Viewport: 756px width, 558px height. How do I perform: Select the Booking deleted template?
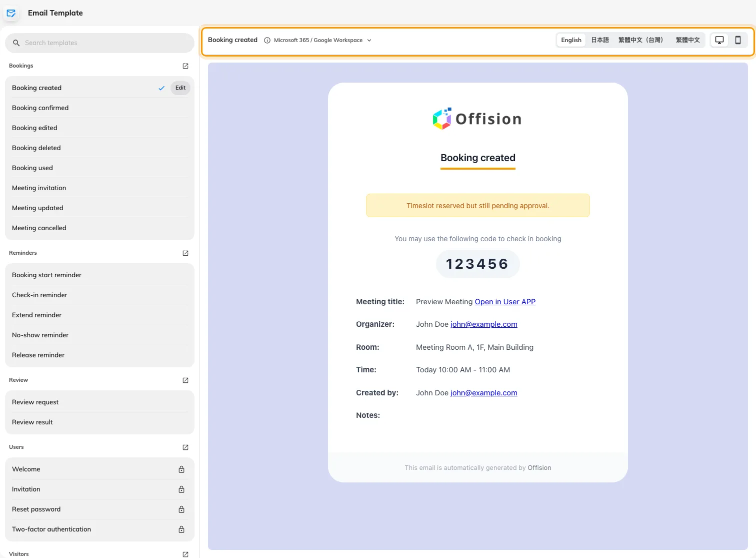tap(99, 148)
